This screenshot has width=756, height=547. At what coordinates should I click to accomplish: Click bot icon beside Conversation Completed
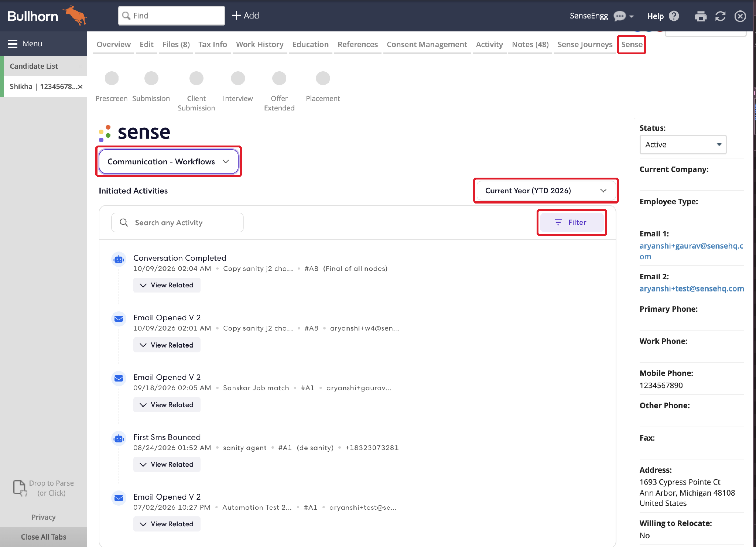(x=119, y=259)
